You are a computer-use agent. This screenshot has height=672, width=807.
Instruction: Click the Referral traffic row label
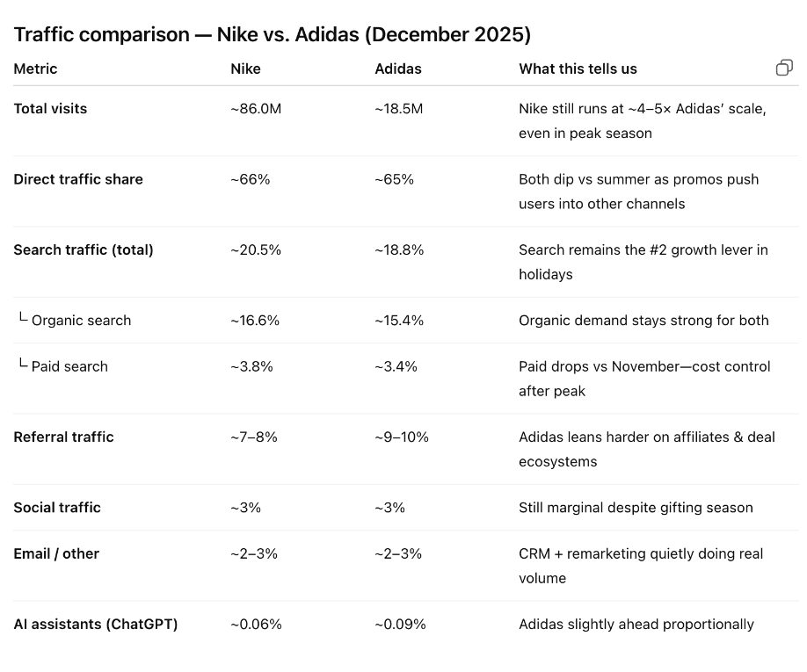pos(63,437)
